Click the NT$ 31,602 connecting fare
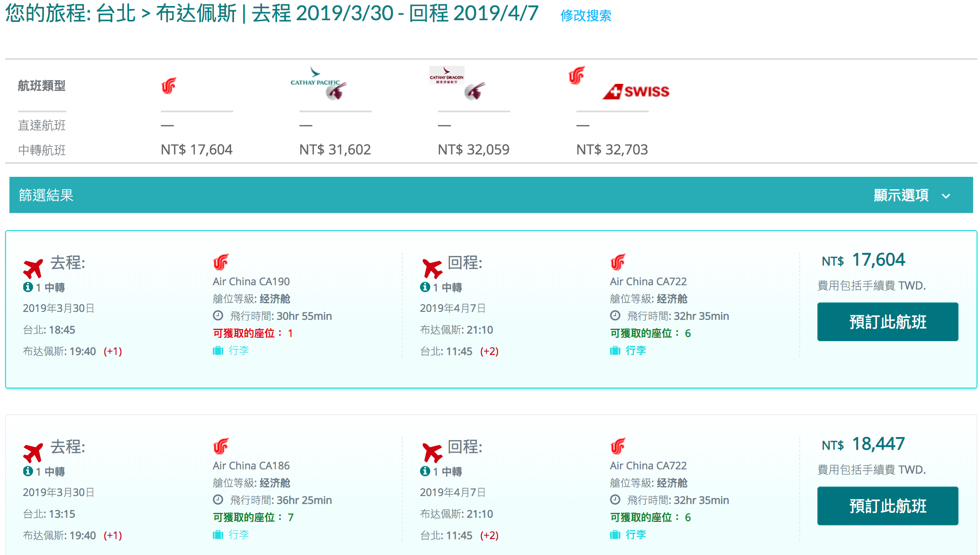980x555 pixels. pos(335,149)
